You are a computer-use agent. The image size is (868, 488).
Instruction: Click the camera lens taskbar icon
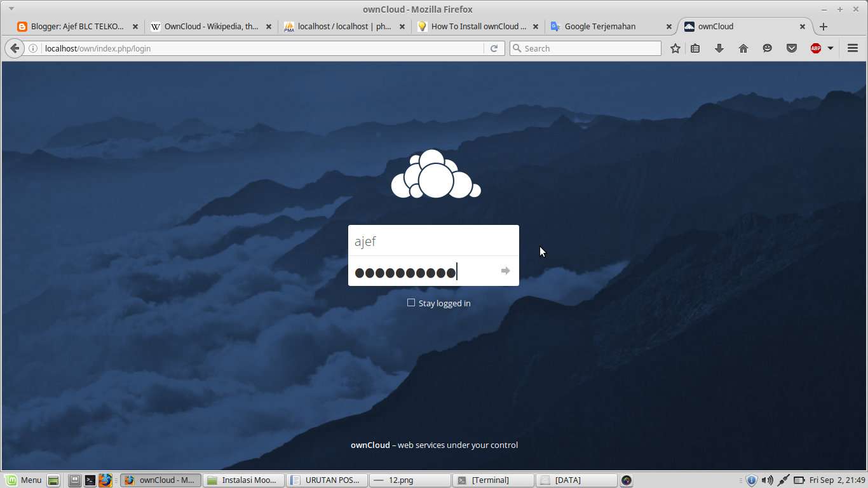pos(627,480)
